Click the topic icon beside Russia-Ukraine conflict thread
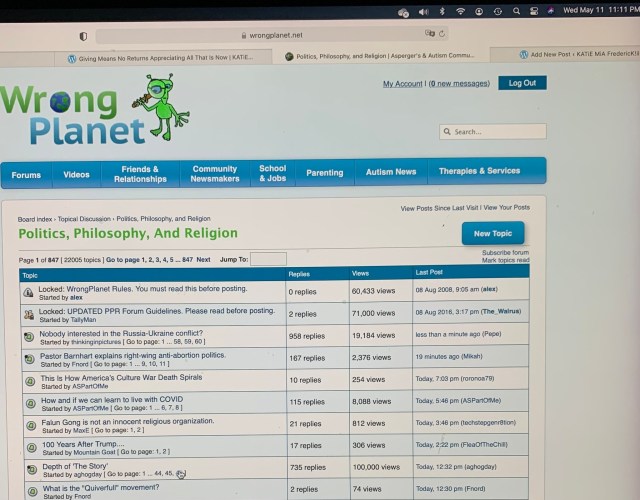Screen dimensions: 640x500 tap(29, 337)
